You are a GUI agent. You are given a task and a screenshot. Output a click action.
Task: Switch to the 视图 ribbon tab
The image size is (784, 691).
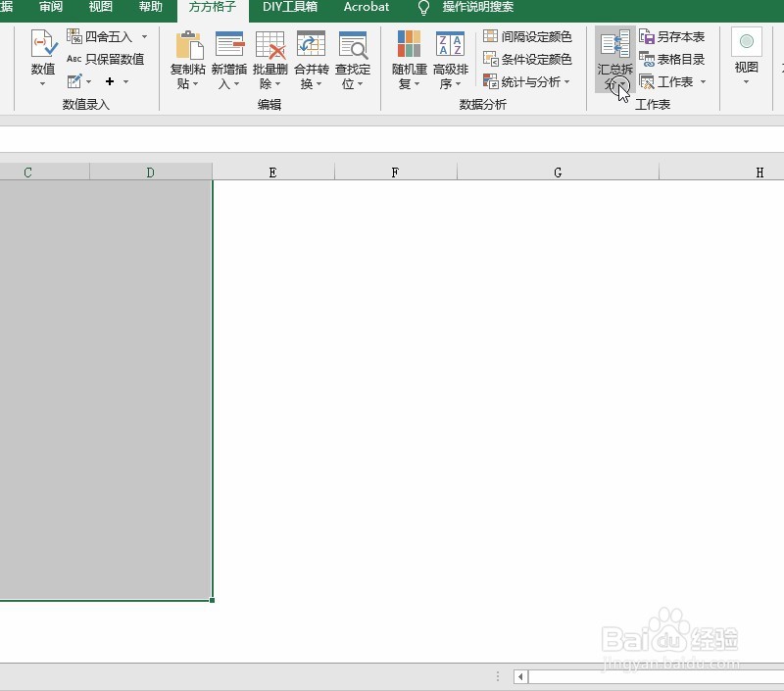101,7
